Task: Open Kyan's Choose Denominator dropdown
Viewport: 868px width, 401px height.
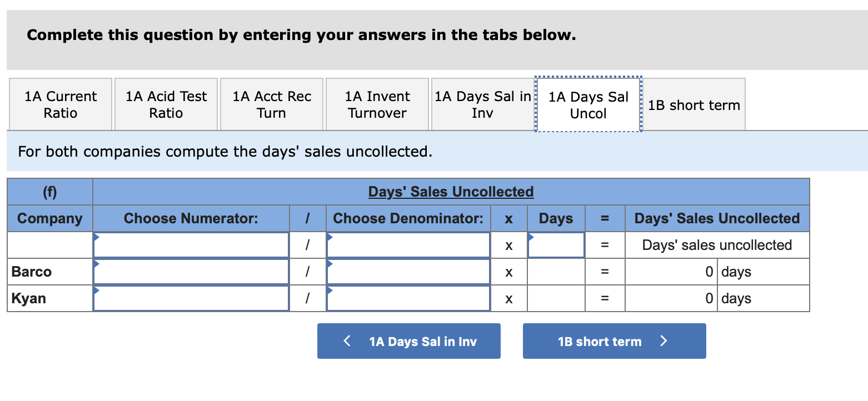Action: [408, 298]
